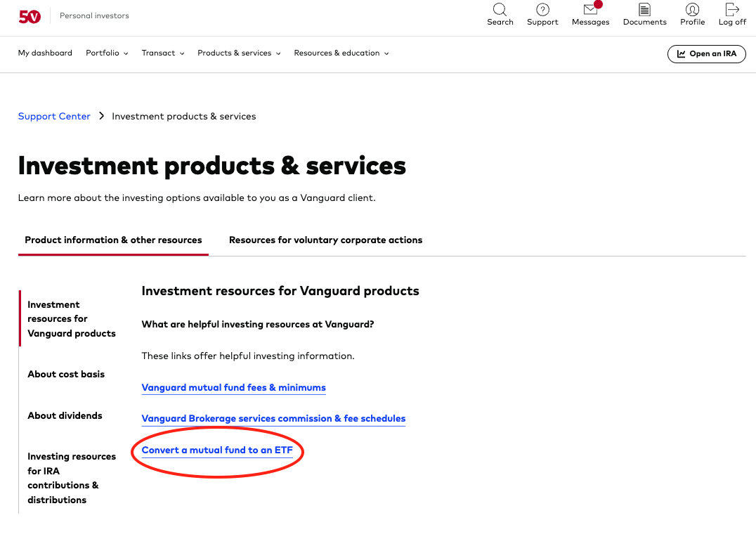Click the Open an IRA button

click(x=706, y=54)
